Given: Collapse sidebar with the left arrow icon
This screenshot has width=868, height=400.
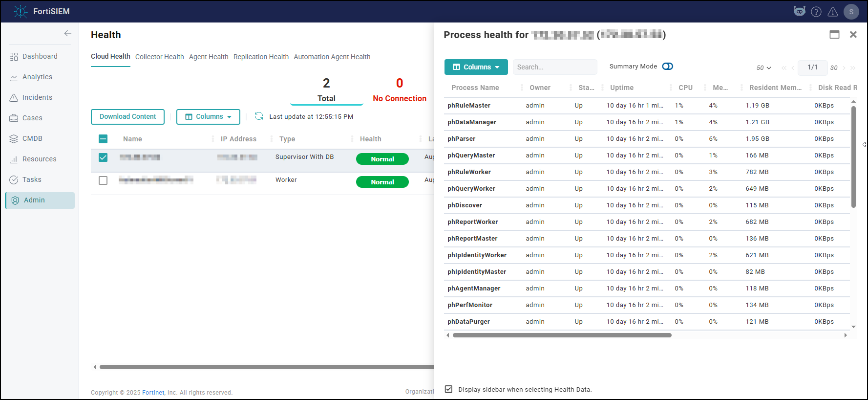Looking at the screenshot, I should point(68,33).
